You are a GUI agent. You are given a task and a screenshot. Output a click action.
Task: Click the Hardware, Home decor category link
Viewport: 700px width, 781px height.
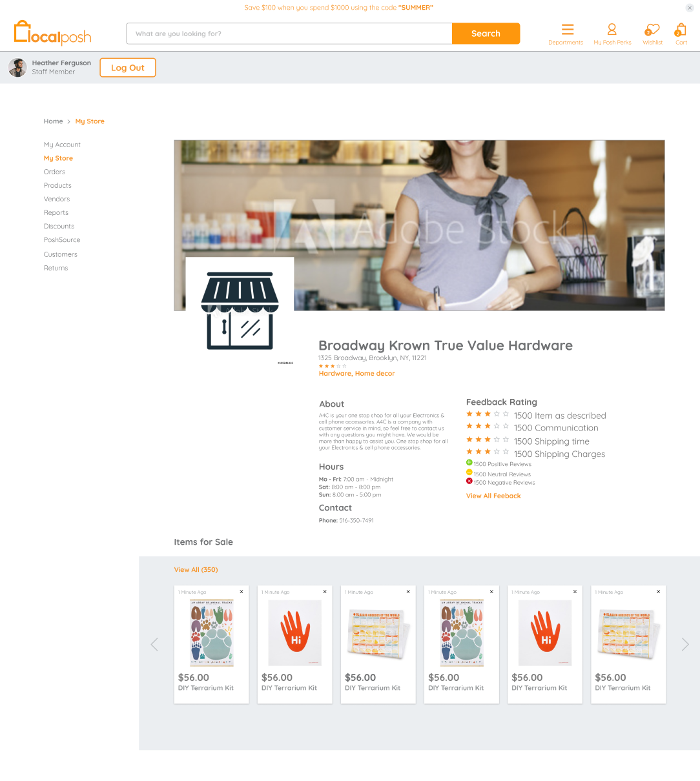(356, 373)
